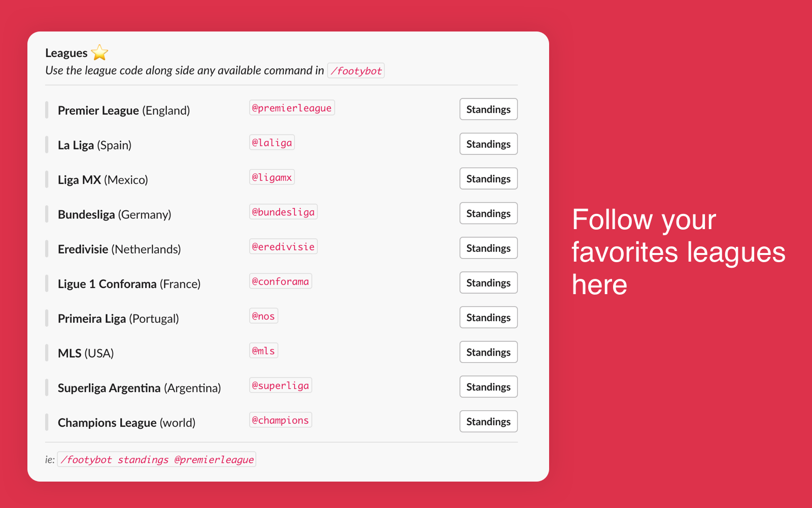This screenshot has height=508, width=812.
Task: Select the @laliga league code
Action: (x=272, y=142)
